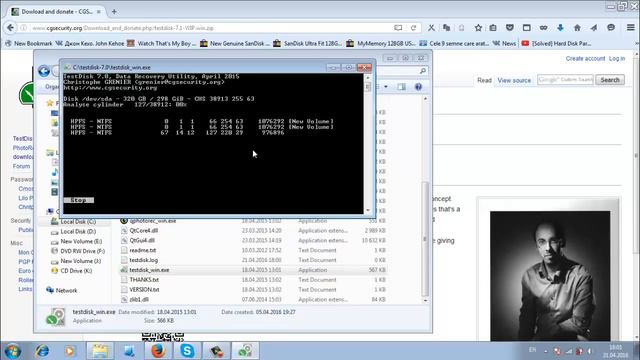640x360 pixels.
Task: Open the New Genuine SanDisk bookmark
Action: click(x=235, y=43)
